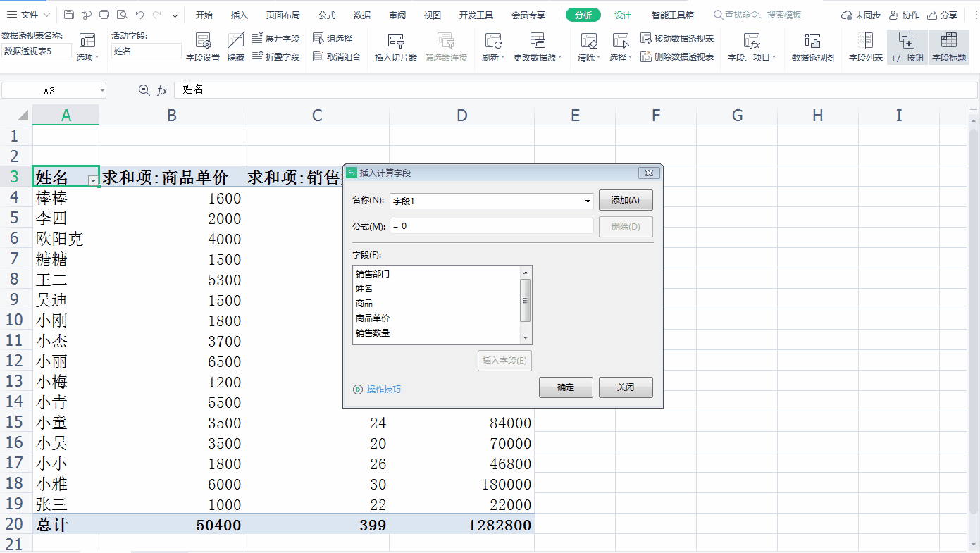The height and width of the screenshot is (553, 980).
Task: Switch to the 数据 tab
Action: [362, 15]
